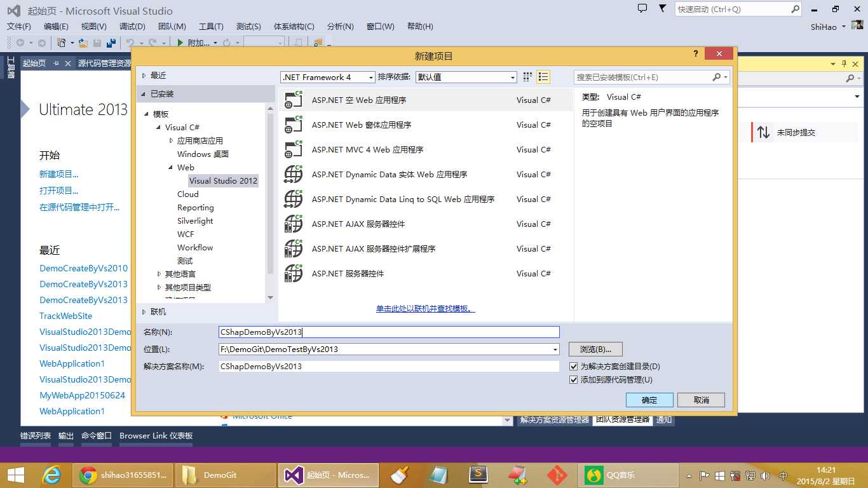Expand the Online section in dialog
868x488 pixels.
coord(144,312)
